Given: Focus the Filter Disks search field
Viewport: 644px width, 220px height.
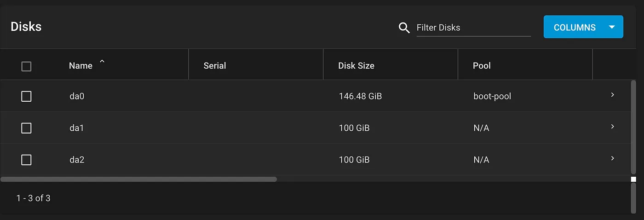Looking at the screenshot, I should pos(473,28).
